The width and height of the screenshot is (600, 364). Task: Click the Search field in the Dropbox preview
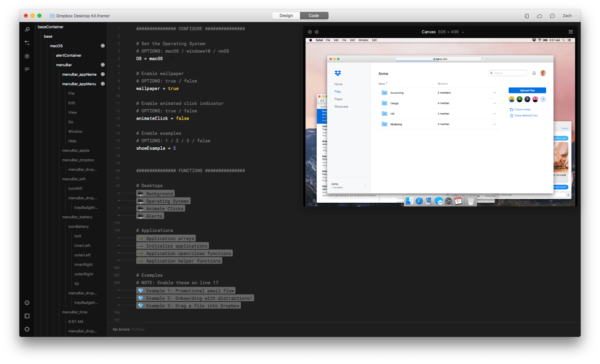click(508, 73)
